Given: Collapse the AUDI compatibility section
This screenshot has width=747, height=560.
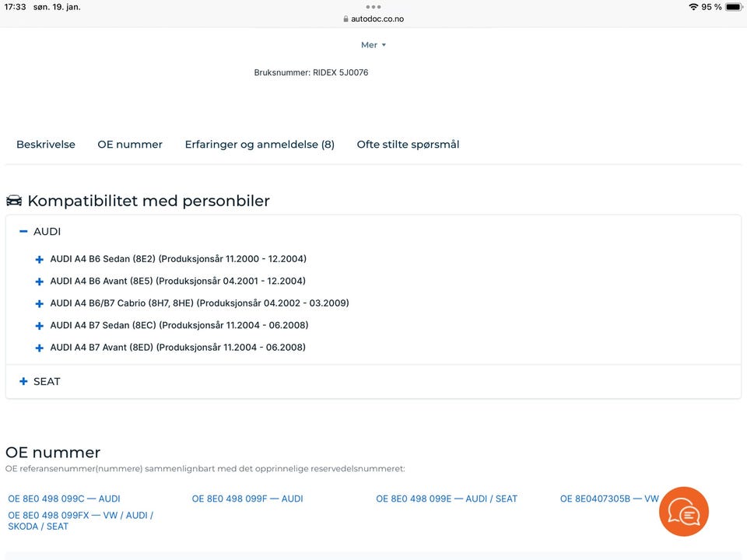Looking at the screenshot, I should (22, 231).
